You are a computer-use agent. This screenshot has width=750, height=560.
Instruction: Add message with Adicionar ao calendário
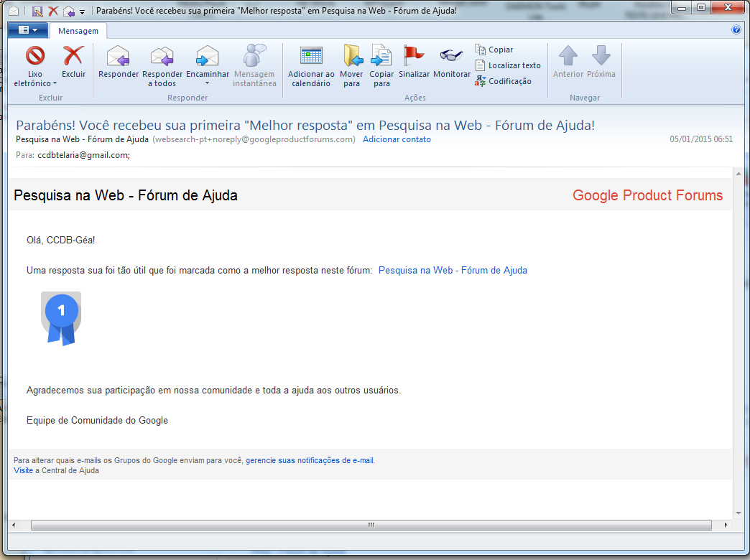[311, 56]
